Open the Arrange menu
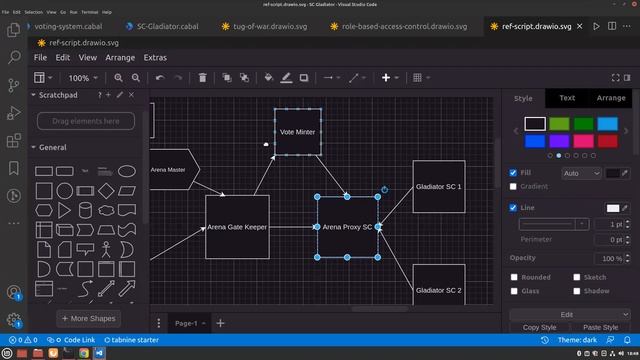 pyautogui.click(x=120, y=58)
